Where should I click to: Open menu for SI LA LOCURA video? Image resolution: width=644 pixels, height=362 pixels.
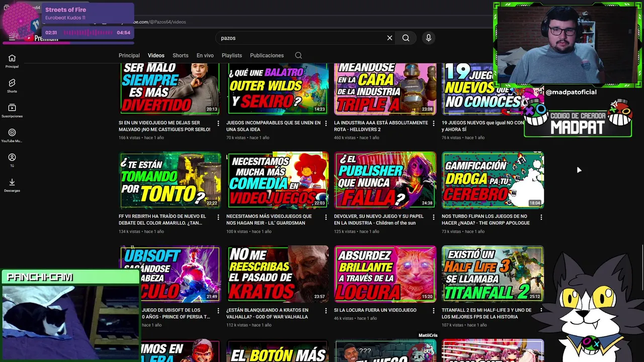click(x=433, y=311)
